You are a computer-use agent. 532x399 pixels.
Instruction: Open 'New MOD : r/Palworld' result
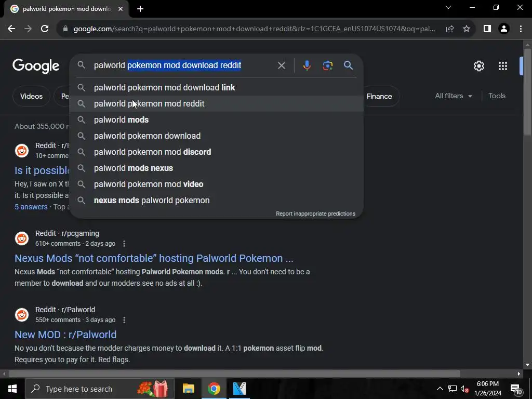[65, 335]
